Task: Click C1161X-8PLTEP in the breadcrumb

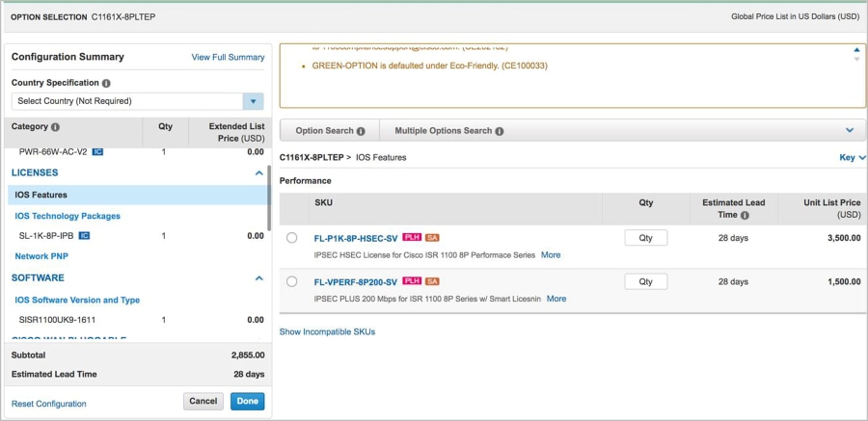Action: (x=312, y=158)
